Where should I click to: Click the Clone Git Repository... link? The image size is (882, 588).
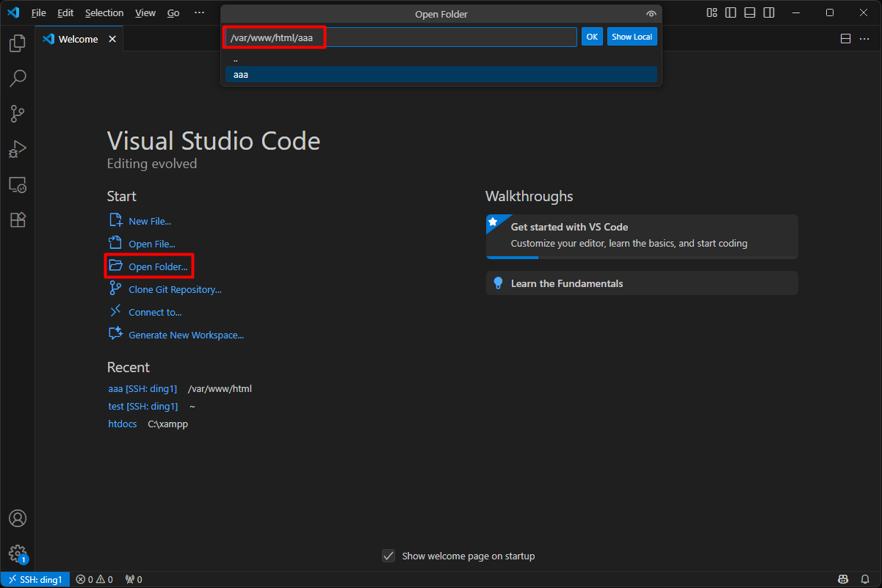175,289
